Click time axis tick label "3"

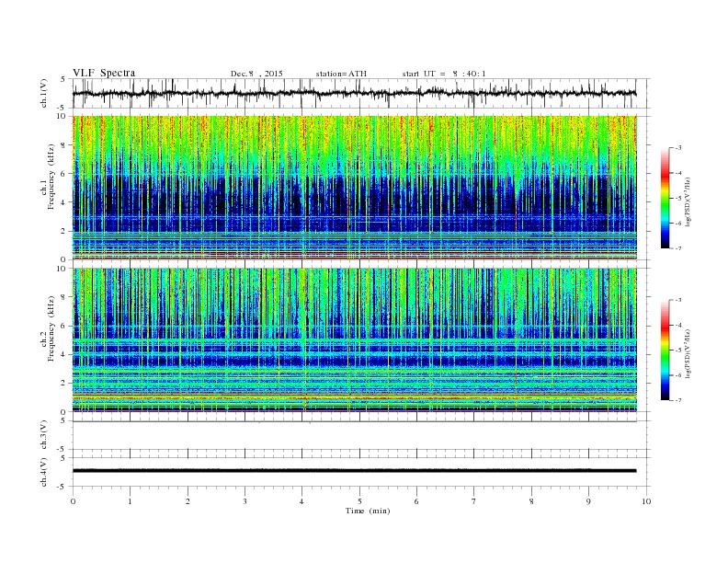tap(245, 501)
